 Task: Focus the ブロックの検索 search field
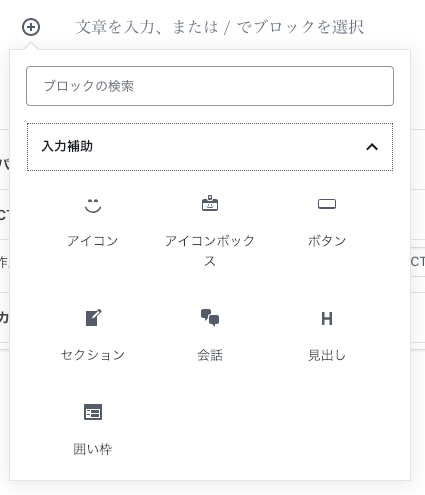(210, 86)
